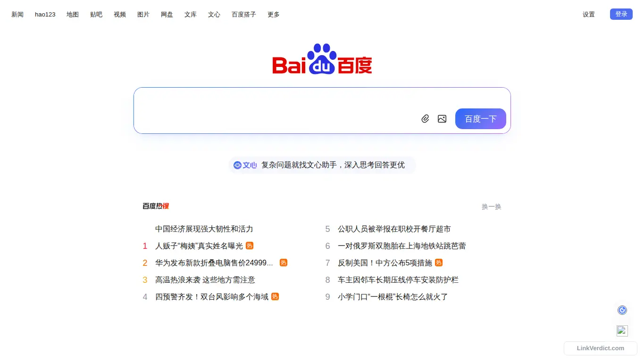Click the 百度一下 search button
Viewport: 644px width, 362px height.
pos(481,119)
